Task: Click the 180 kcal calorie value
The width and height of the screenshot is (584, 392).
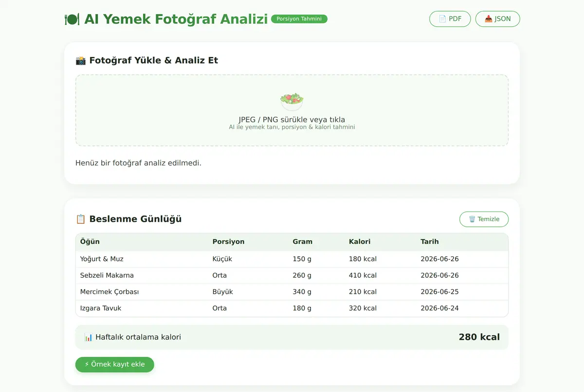Action: [x=363, y=259]
